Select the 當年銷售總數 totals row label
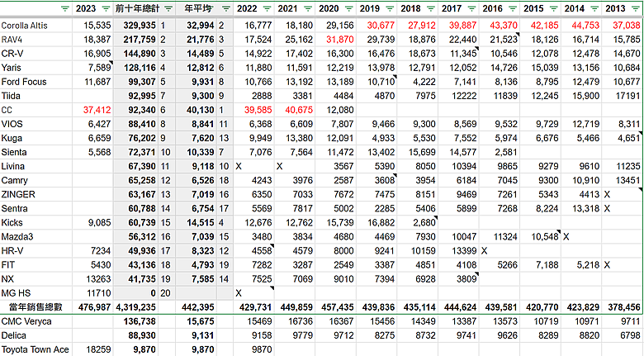 pyautogui.click(x=36, y=307)
